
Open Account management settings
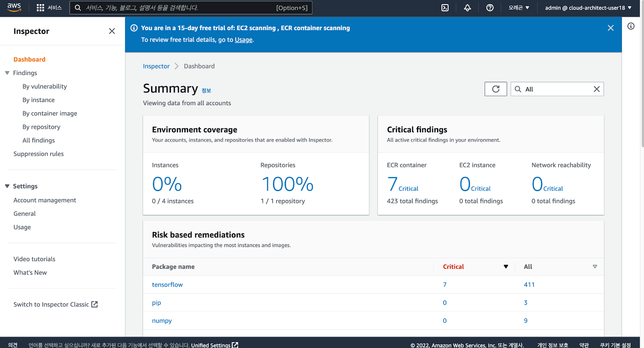click(x=45, y=200)
